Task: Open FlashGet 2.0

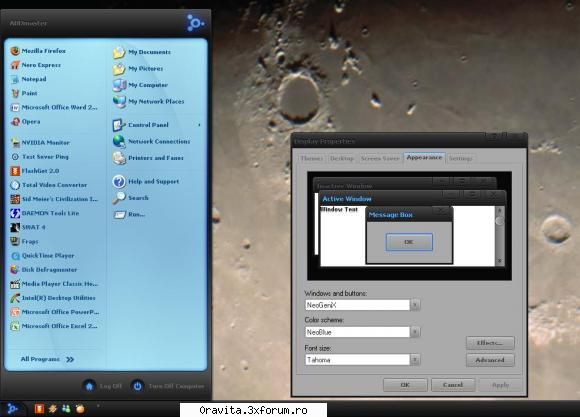Action: tap(35, 171)
